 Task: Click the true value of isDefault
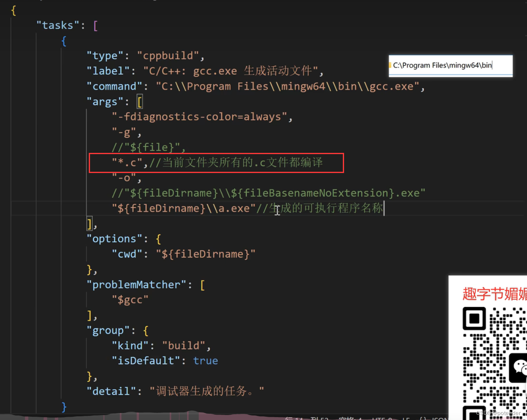point(205,360)
